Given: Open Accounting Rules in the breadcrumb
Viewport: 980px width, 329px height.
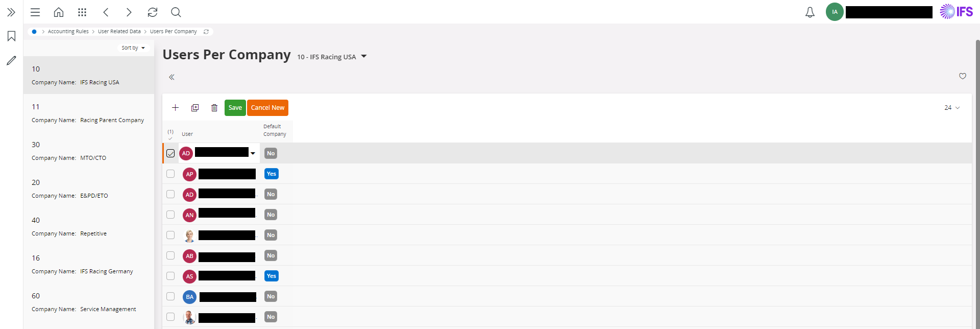Looking at the screenshot, I should tap(68, 32).
